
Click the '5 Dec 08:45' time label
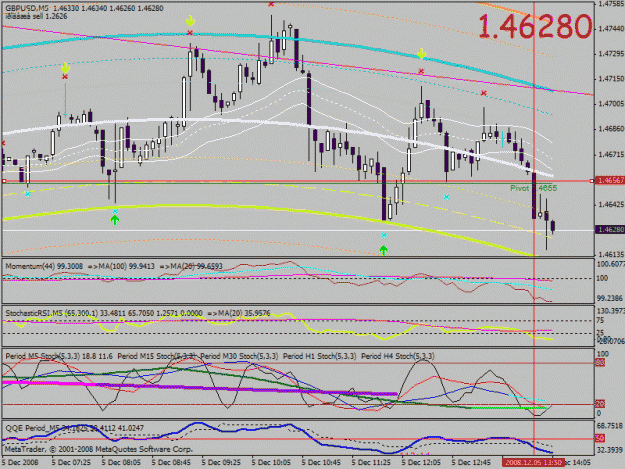171,463
